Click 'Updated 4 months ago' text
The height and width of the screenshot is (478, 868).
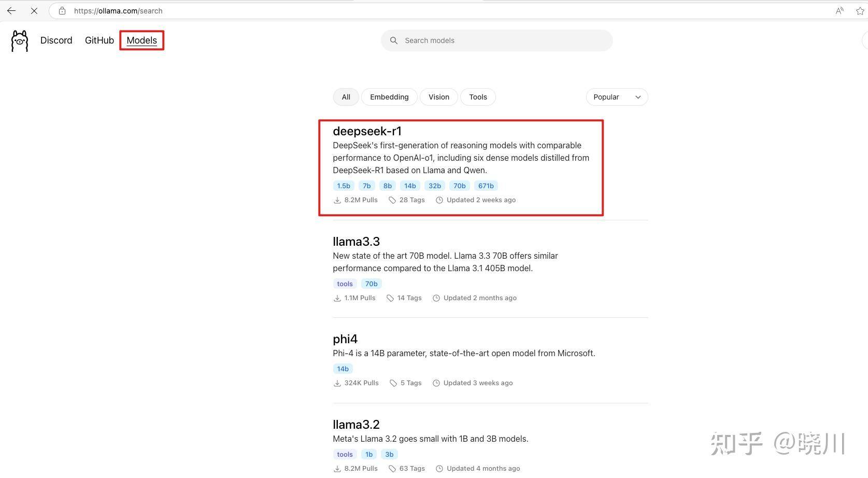483,469
